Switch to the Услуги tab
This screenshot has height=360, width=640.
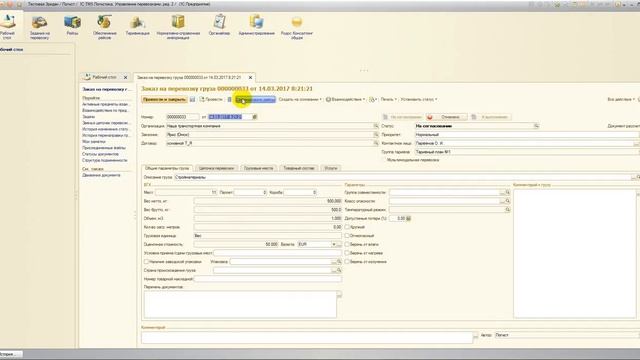(x=331, y=168)
